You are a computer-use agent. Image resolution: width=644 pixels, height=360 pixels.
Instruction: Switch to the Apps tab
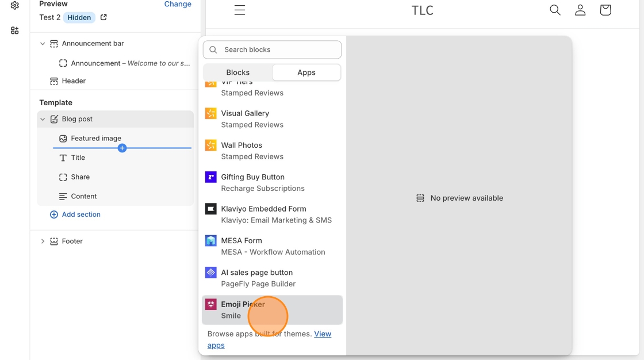point(306,72)
